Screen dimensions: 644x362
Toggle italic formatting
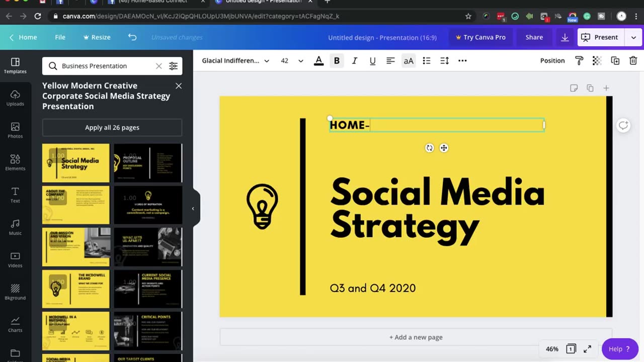pyautogui.click(x=354, y=61)
